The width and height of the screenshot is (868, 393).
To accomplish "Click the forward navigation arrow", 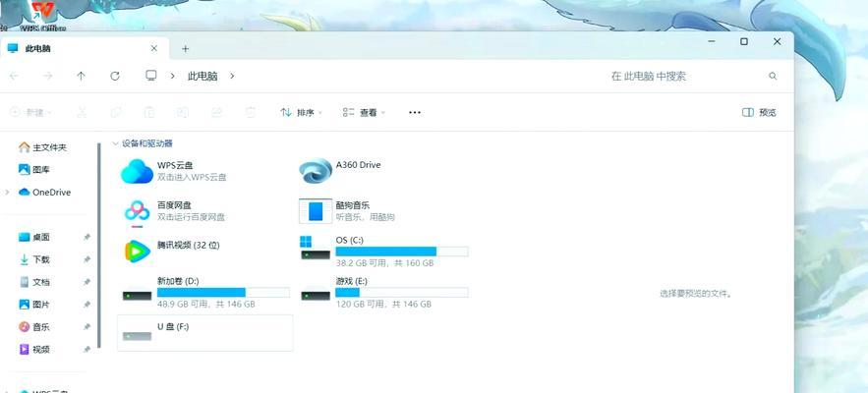I will [x=48, y=77].
